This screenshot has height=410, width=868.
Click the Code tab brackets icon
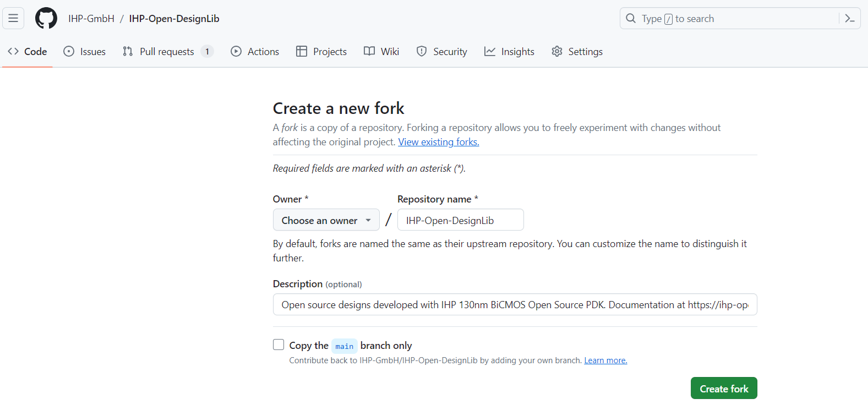[13, 51]
